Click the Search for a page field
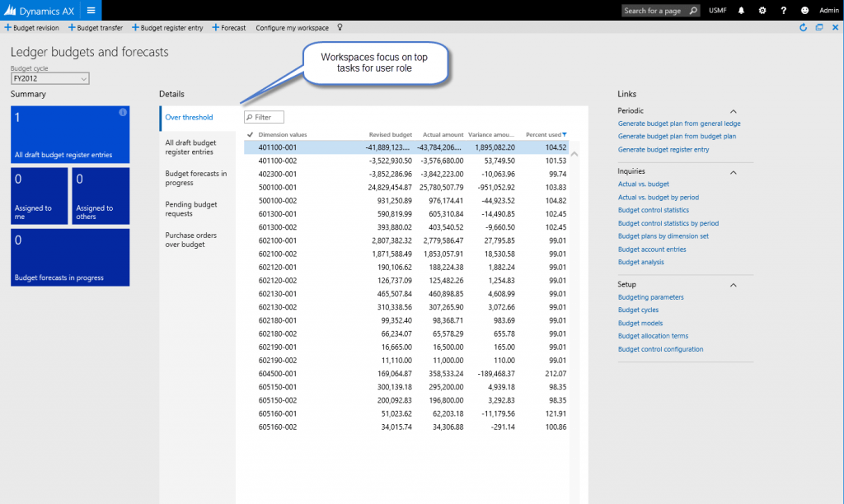 pyautogui.click(x=659, y=11)
